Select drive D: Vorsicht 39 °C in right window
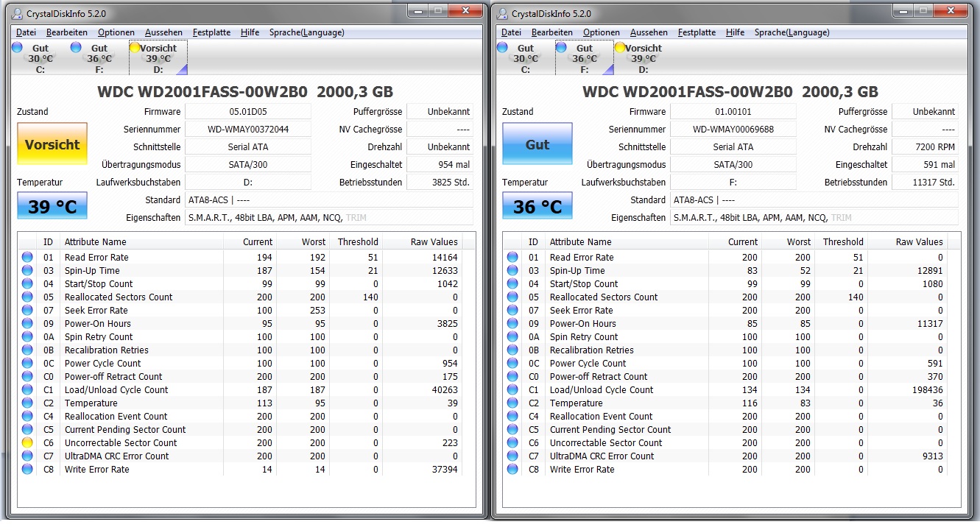The height and width of the screenshot is (530, 980). [x=643, y=58]
